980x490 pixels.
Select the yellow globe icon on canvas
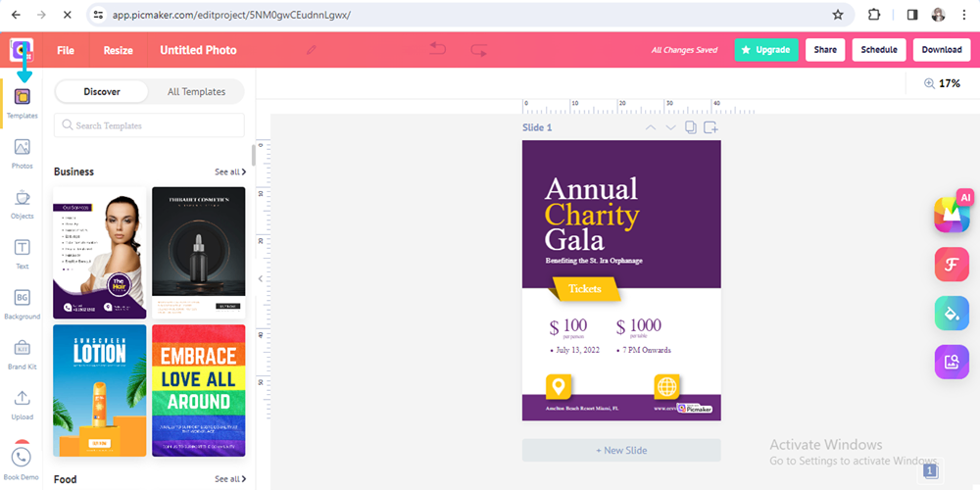tap(666, 385)
